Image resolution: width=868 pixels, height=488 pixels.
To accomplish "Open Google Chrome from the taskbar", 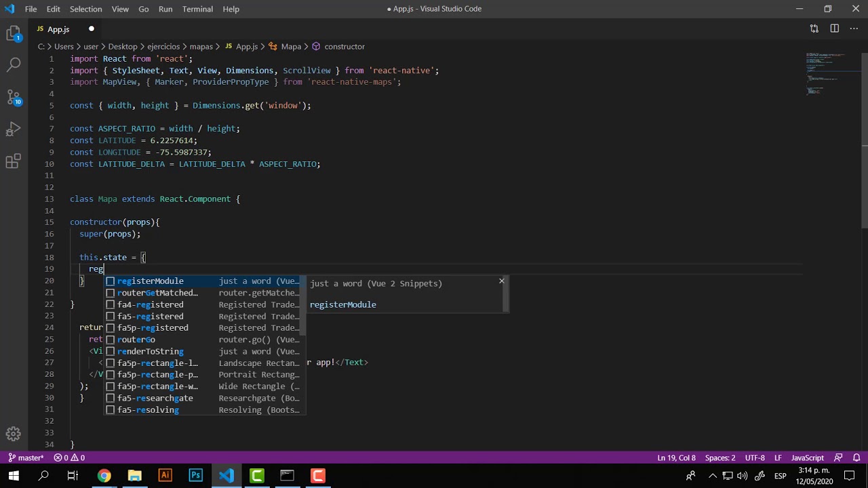I will [104, 476].
